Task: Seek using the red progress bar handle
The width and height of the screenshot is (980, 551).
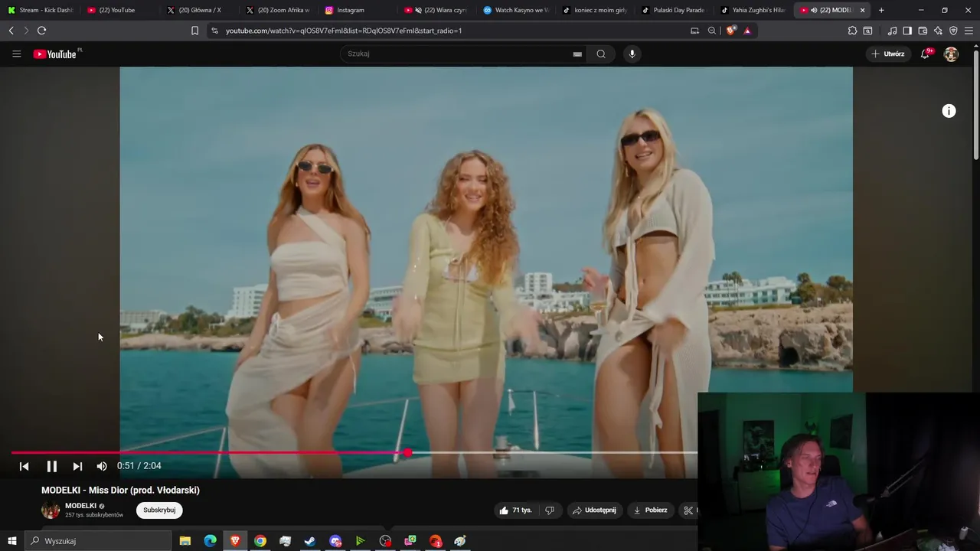Action: (x=408, y=453)
